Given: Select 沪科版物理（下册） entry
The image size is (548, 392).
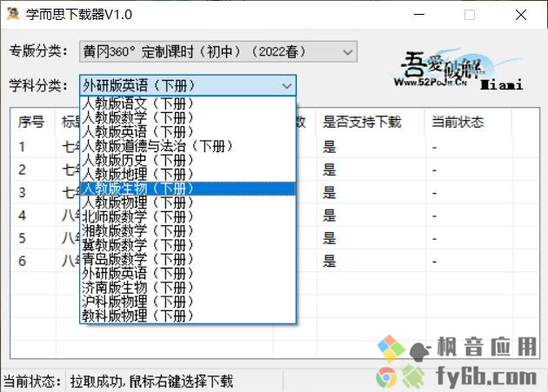Looking at the screenshot, I should (x=188, y=302).
